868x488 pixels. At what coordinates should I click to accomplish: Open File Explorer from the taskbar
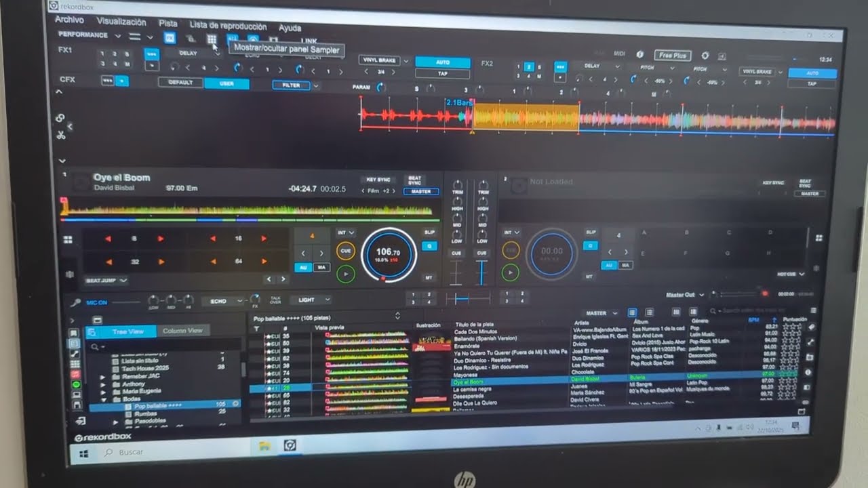coord(265,446)
